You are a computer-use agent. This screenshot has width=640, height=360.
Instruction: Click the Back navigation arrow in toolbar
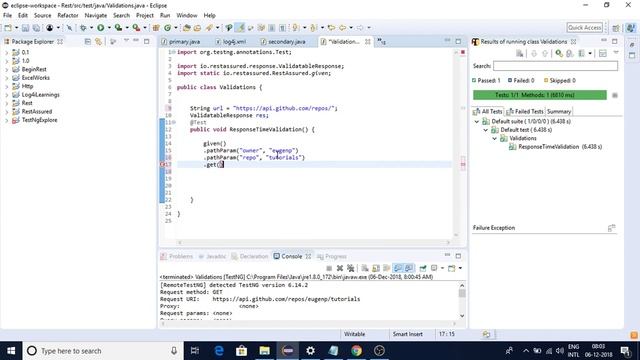(x=342, y=28)
